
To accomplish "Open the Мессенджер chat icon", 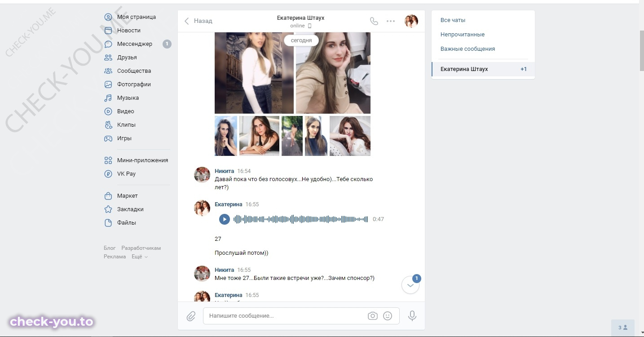I will click(x=108, y=44).
